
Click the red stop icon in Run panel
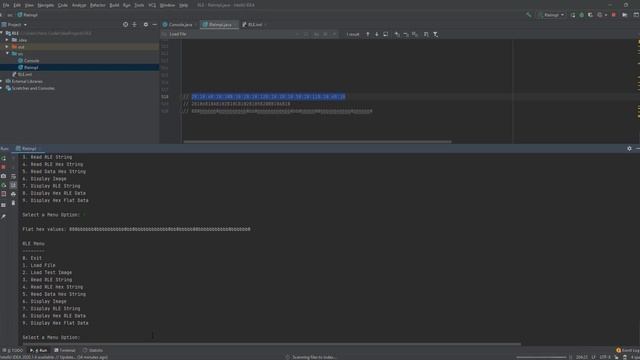click(x=4, y=167)
